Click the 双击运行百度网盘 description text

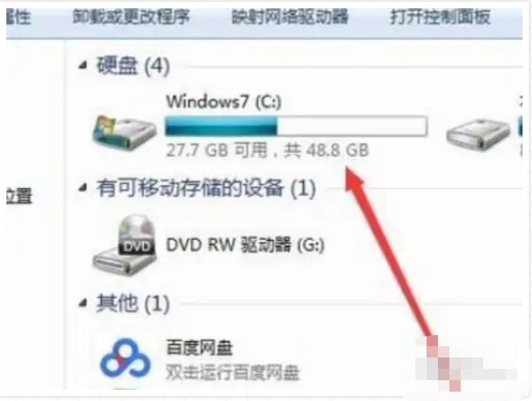(232, 372)
